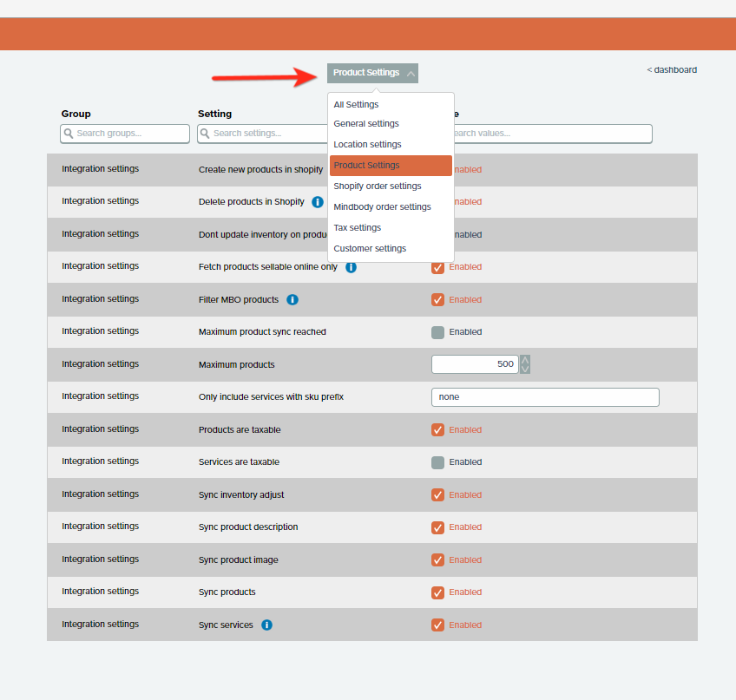
Task: Choose Shopify order settings menu option
Action: click(378, 186)
